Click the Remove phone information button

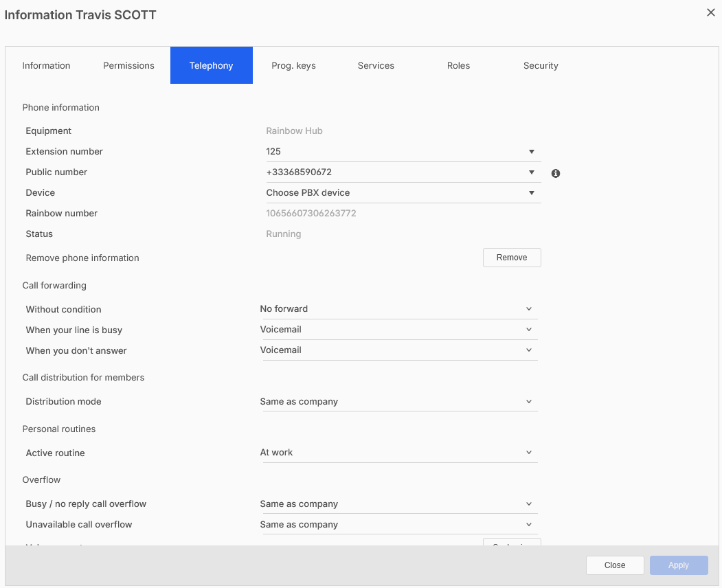pos(512,258)
